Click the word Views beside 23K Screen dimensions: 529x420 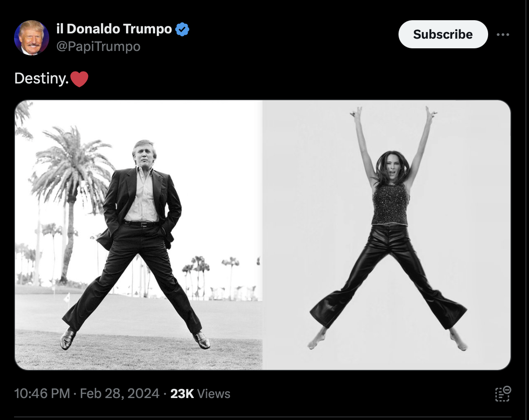[214, 394]
